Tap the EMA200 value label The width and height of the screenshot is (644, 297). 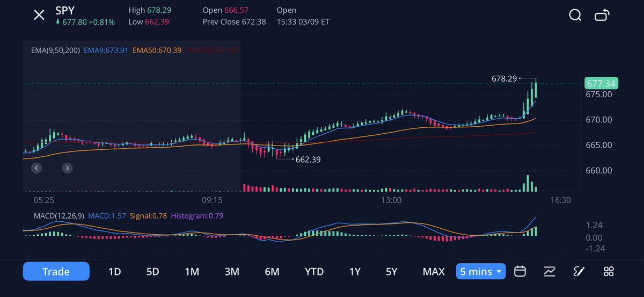coord(212,50)
